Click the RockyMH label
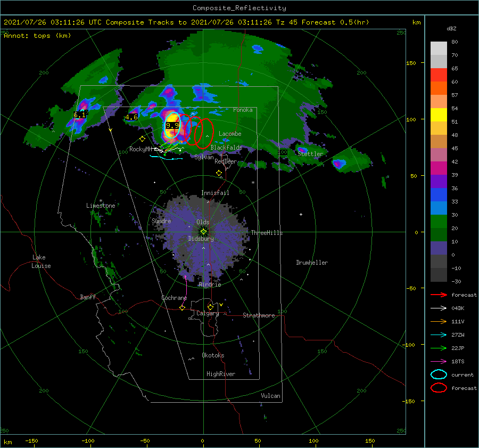Image resolution: width=479 pixels, height=448 pixels. click(x=141, y=149)
